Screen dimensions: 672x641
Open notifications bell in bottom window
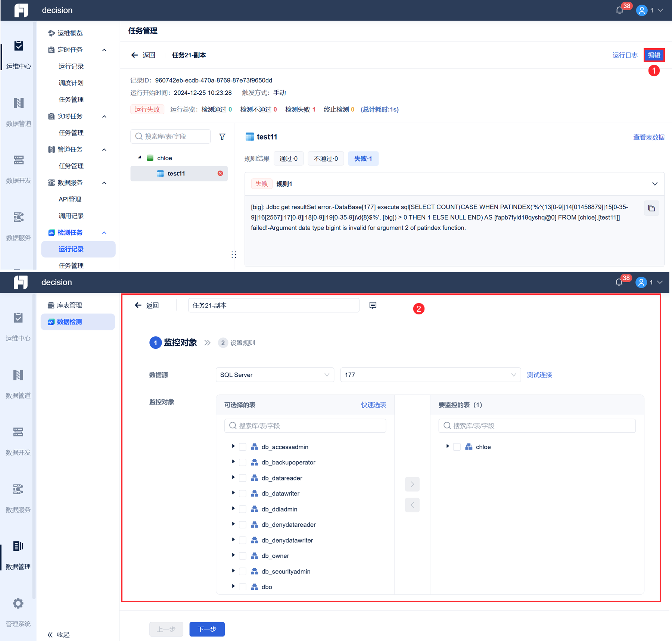point(619,282)
